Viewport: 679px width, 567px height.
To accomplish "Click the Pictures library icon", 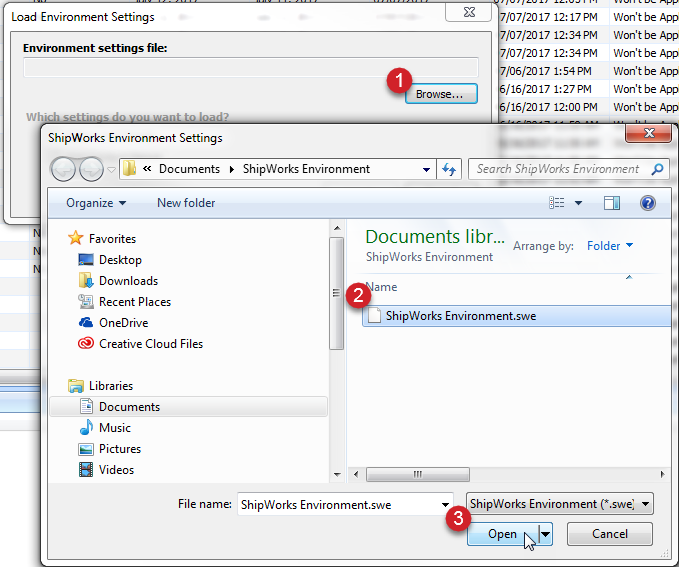I will (86, 449).
